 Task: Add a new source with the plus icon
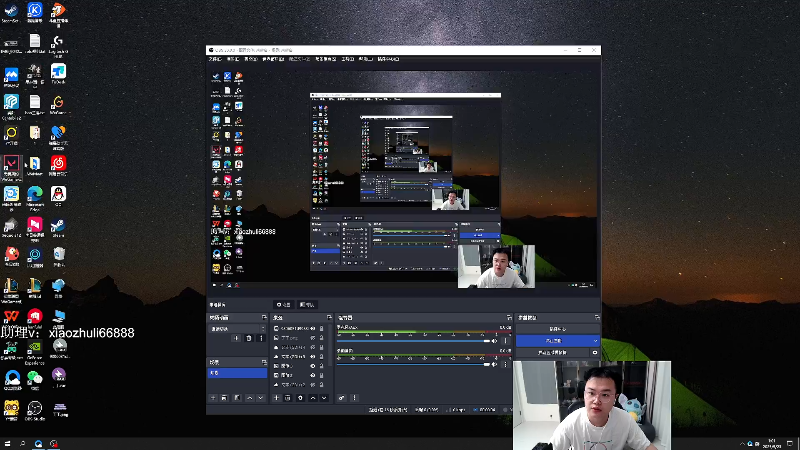[276, 397]
